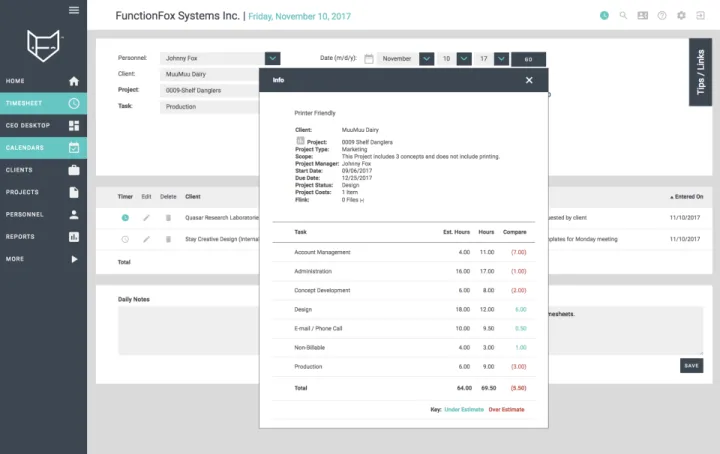Click the logout icon in the header
This screenshot has width=720, height=454.
click(701, 16)
